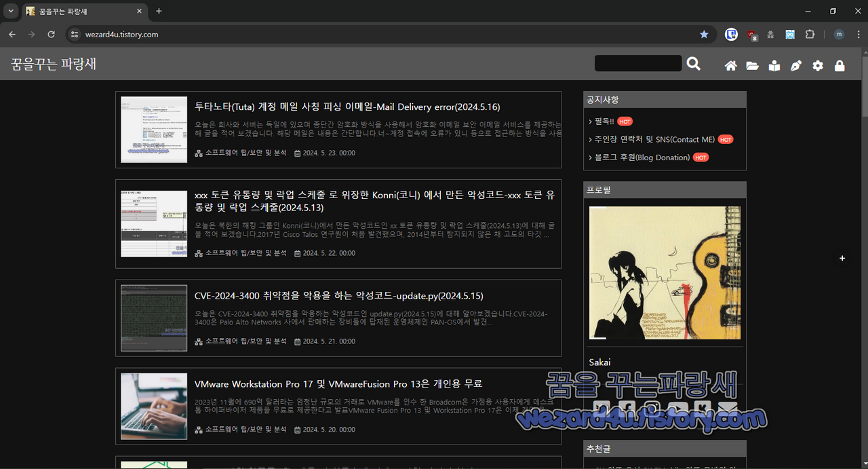View site information icon in address bar
Viewport: 868px width, 469px height.
click(x=75, y=34)
